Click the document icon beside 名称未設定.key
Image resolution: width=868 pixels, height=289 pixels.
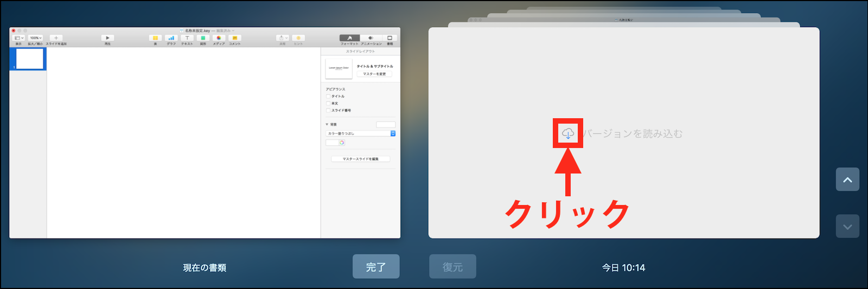point(182,31)
